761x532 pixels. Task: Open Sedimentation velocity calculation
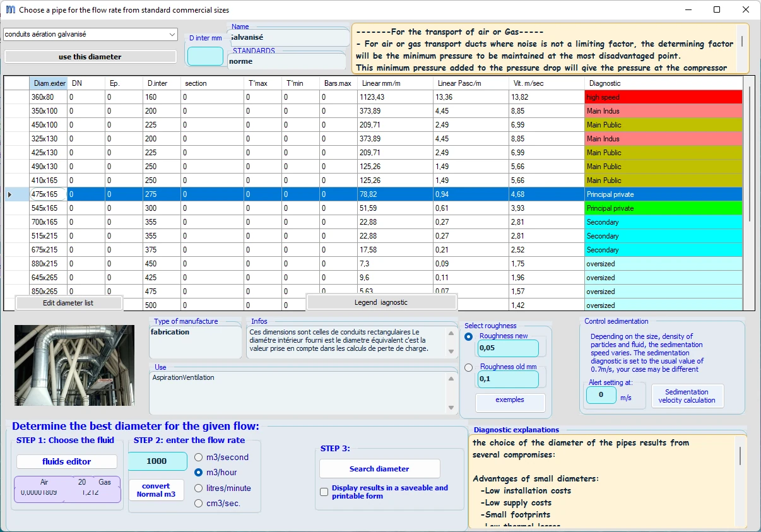pos(687,396)
